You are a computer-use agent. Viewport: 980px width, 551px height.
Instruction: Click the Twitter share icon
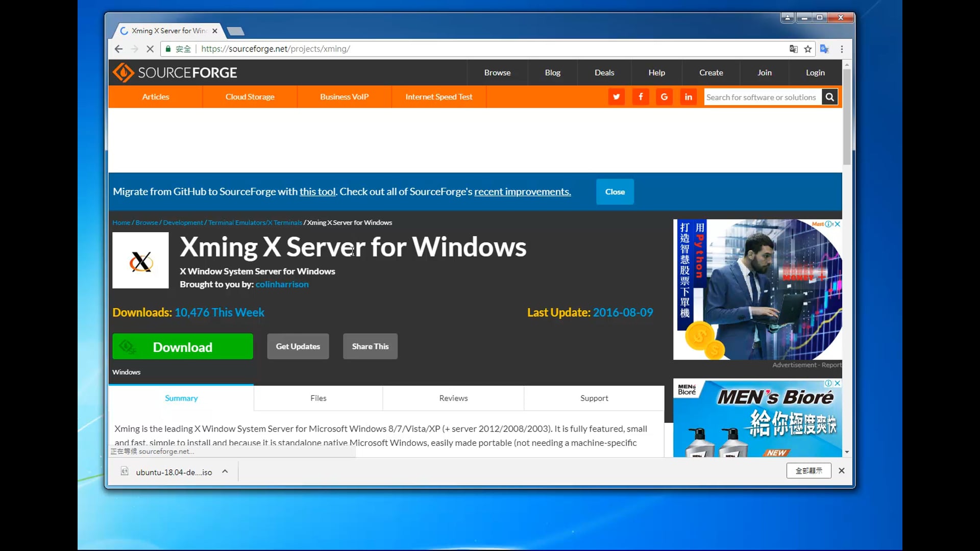[617, 97]
